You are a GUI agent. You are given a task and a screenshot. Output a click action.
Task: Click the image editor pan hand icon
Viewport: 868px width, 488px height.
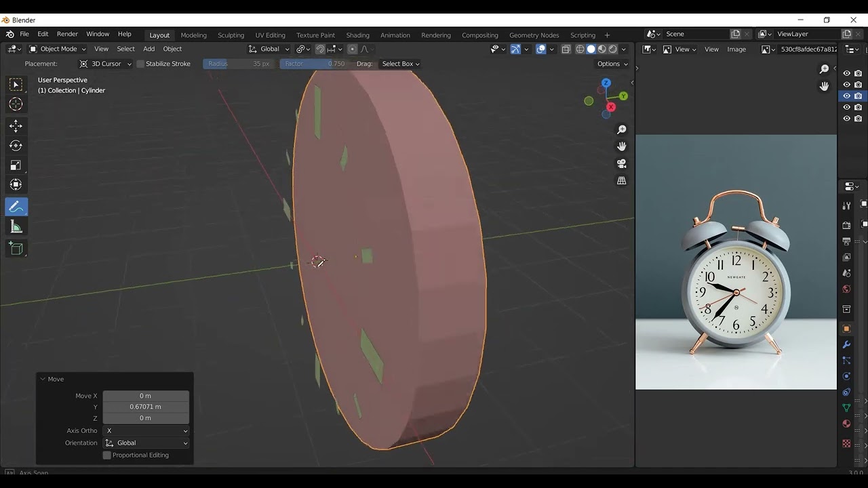pos(824,86)
